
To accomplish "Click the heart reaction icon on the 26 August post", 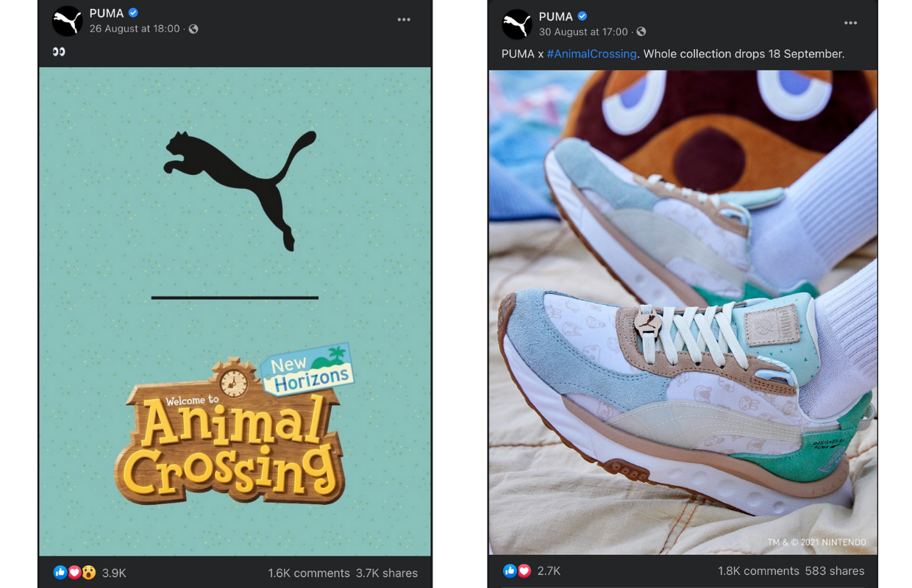I will [x=74, y=573].
